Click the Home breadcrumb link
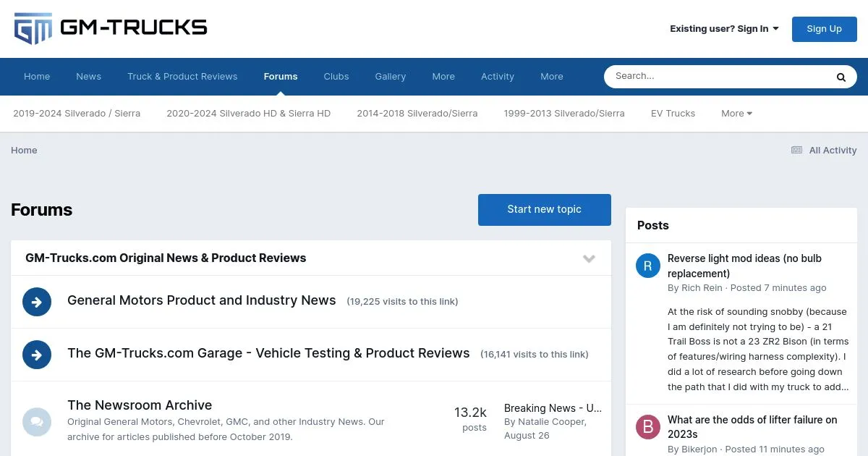The image size is (868, 456). coord(24,151)
